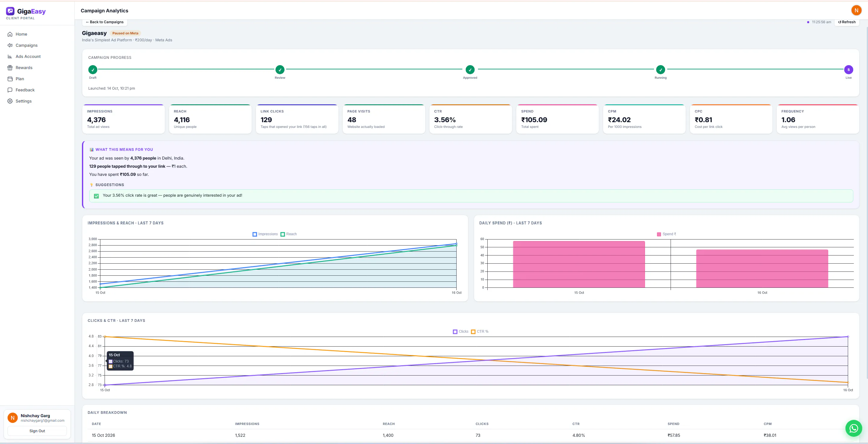
Task: Click the ₹57.85 spend table cell
Action: (x=674, y=435)
